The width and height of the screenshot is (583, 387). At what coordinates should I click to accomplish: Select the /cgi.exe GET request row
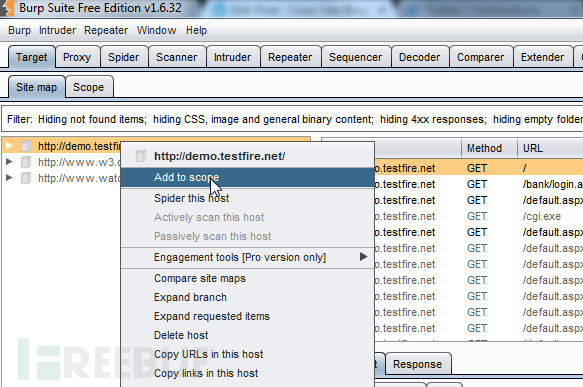tap(478, 216)
